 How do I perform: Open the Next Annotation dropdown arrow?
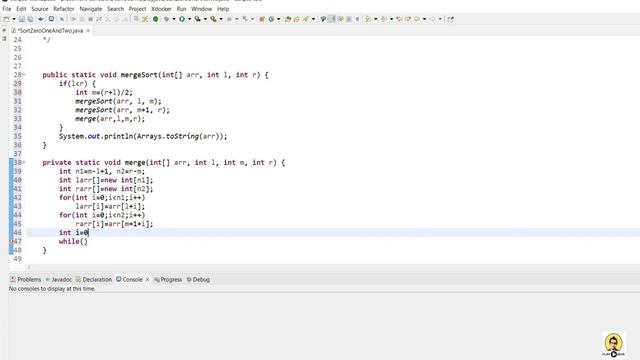[x=376, y=19]
